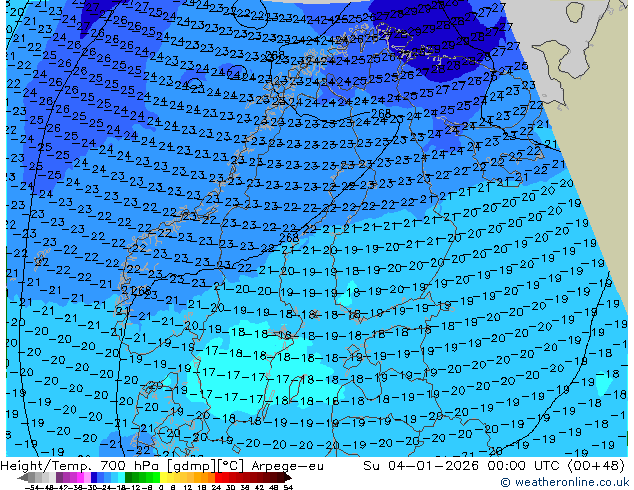Click the dark green legend swatch near -12
Image resolution: width=634 pixels, height=490 pixels.
pyautogui.click(x=129, y=477)
